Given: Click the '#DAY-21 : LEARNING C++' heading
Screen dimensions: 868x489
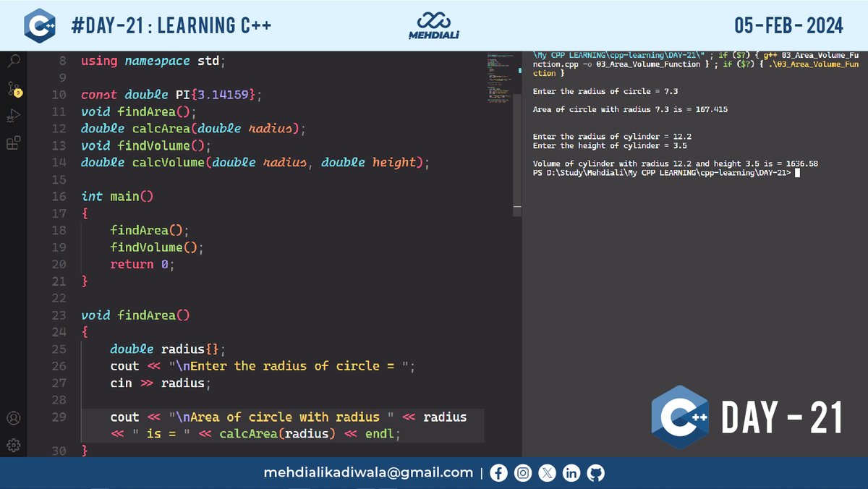Looking at the screenshot, I should 172,26.
